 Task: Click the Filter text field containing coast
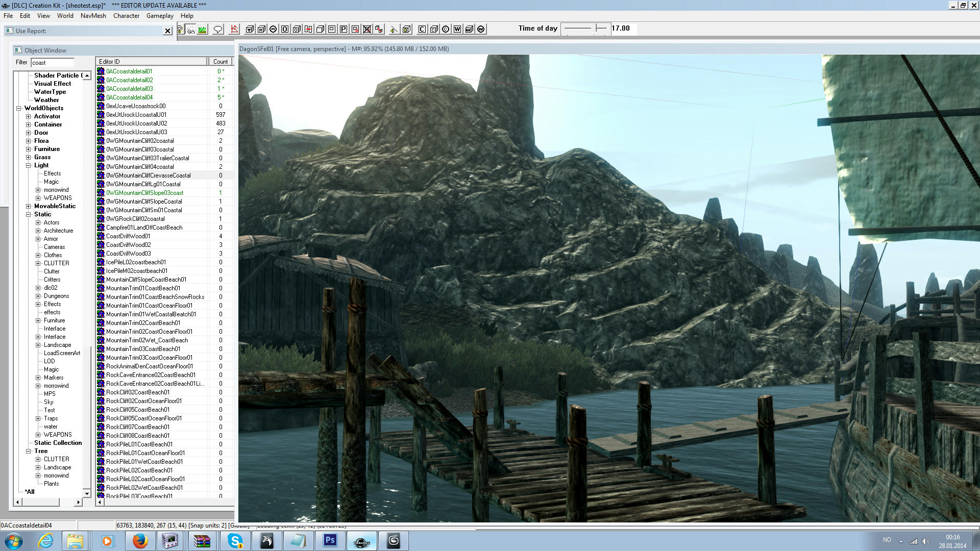click(53, 63)
